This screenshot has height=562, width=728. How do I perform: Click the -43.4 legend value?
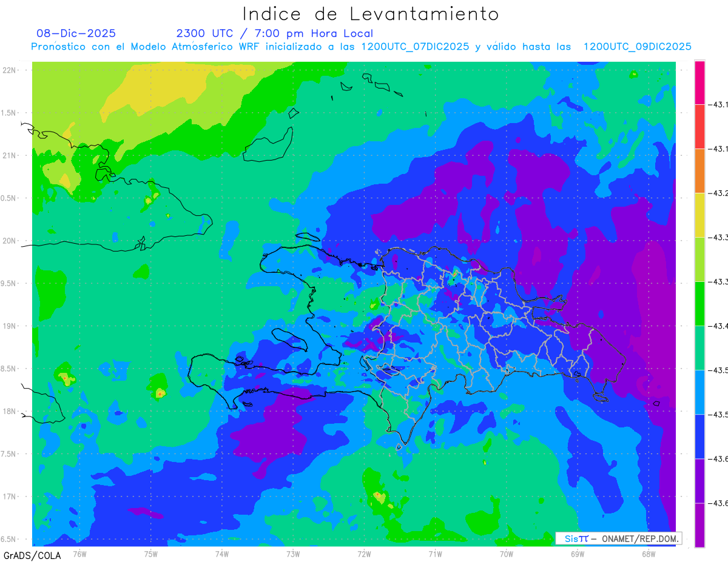720,326
